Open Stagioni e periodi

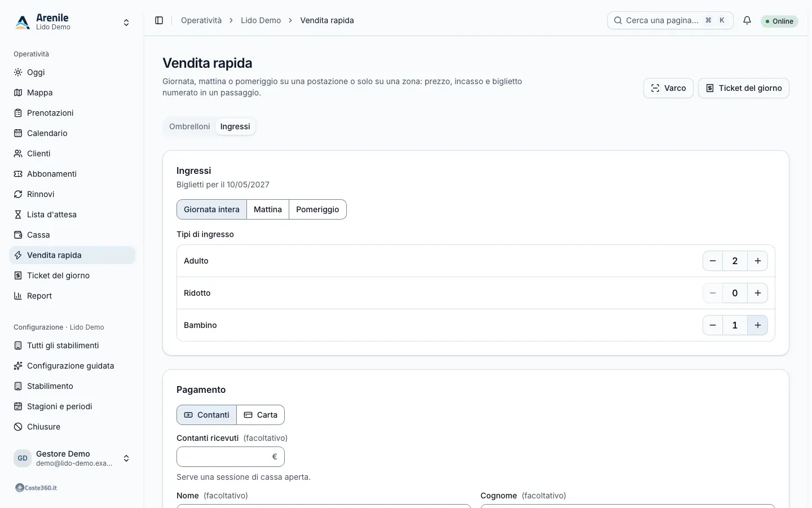72,406
